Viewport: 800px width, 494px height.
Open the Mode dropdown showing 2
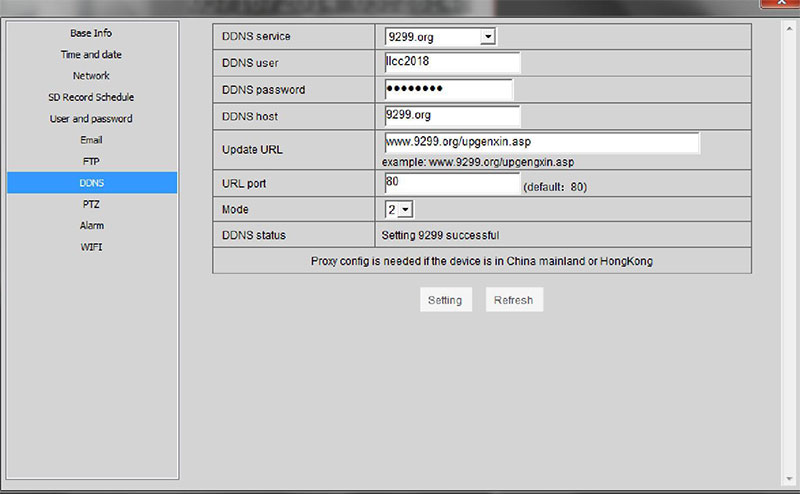coord(399,210)
